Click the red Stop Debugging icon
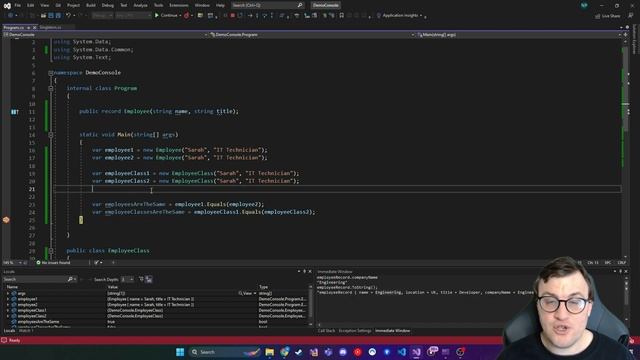This screenshot has width=640, height=360. 232,16
